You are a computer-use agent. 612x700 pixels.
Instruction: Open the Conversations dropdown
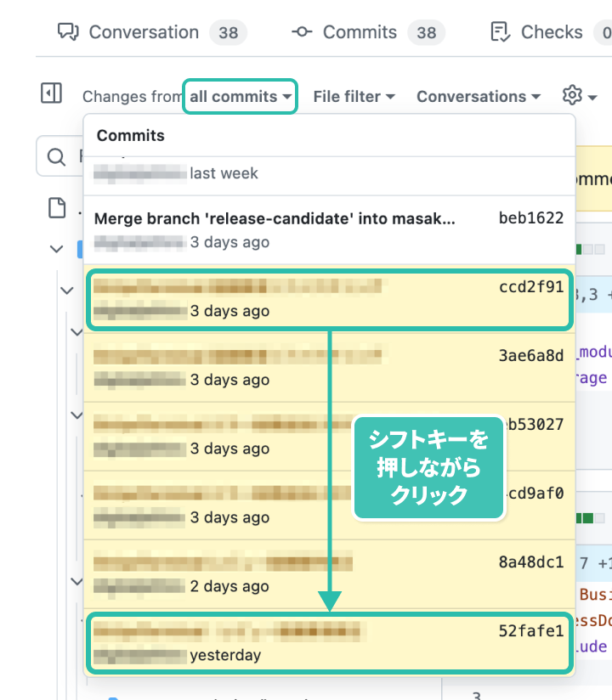tap(478, 97)
